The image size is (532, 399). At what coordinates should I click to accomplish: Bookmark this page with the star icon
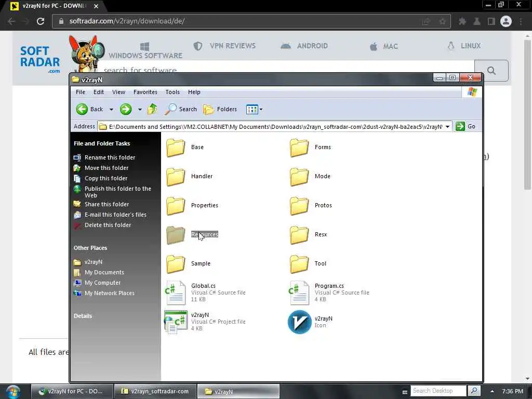(x=442, y=21)
